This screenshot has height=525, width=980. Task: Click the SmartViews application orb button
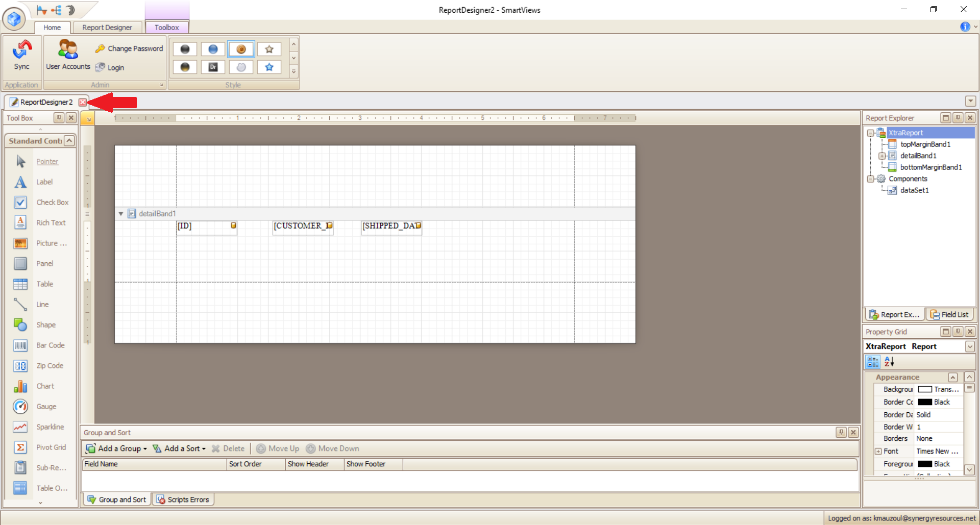14,19
